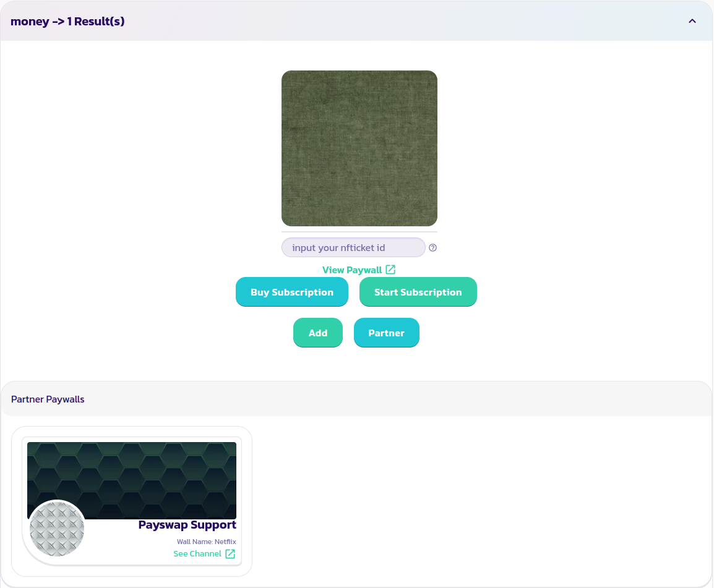Select the Partner Paywalls section header
This screenshot has width=714, height=588.
coord(48,399)
